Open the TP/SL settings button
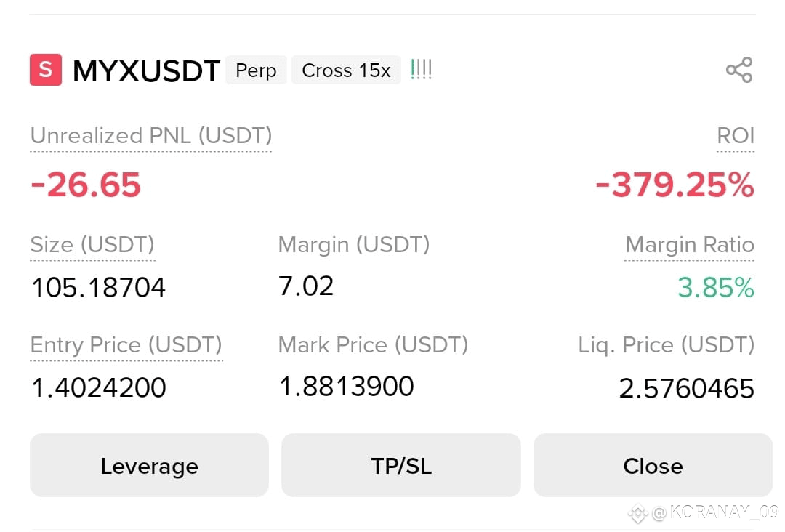 point(401,465)
